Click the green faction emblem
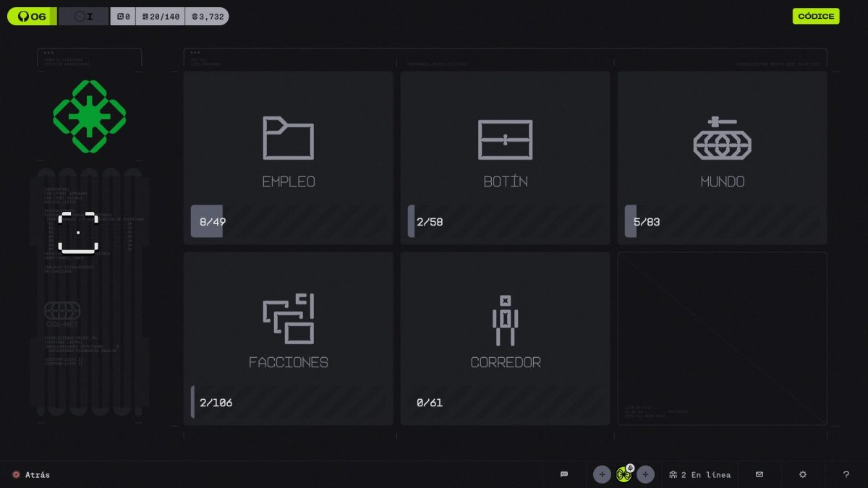 (x=90, y=116)
